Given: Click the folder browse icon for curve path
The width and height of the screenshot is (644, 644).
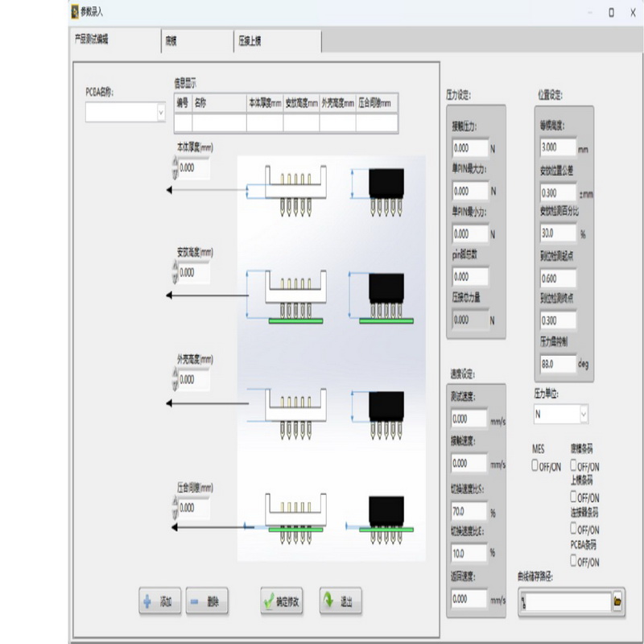Looking at the screenshot, I should point(617,601).
